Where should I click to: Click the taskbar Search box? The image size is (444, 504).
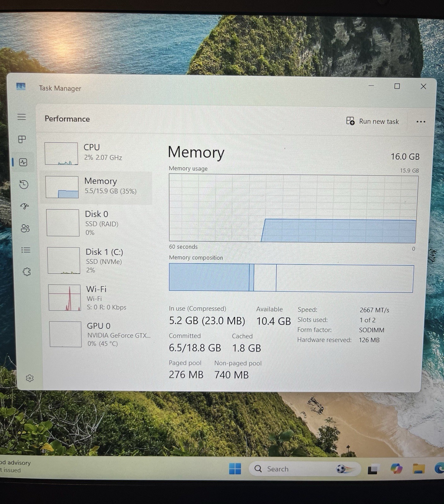(x=305, y=469)
